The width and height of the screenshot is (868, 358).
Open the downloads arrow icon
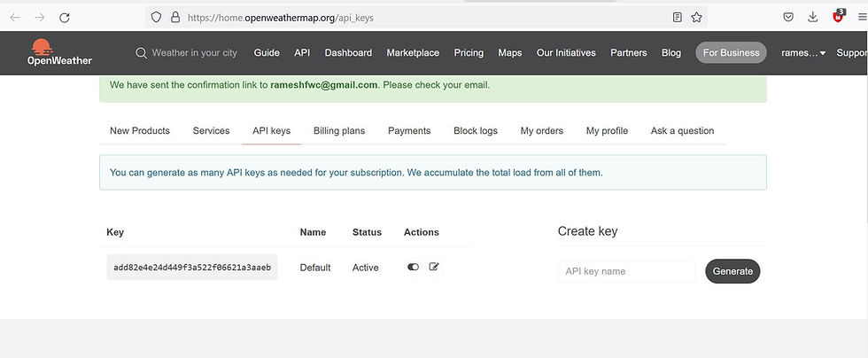click(813, 17)
